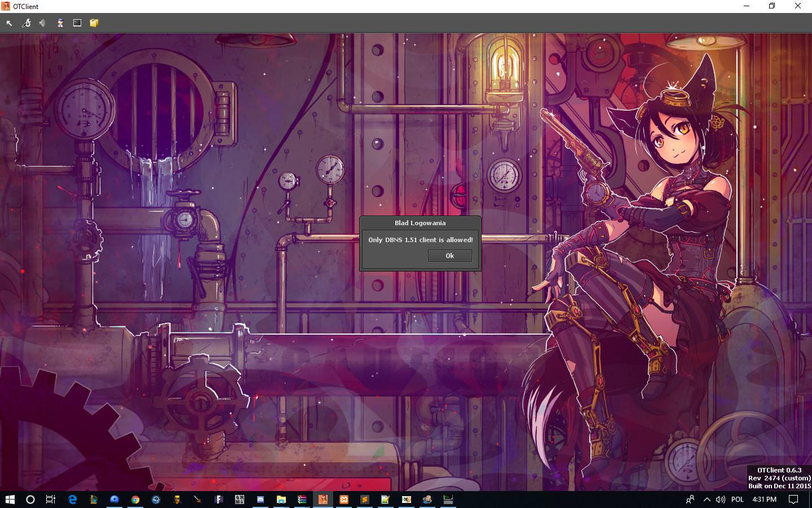
Task: Open the system volume control
Action: click(720, 500)
